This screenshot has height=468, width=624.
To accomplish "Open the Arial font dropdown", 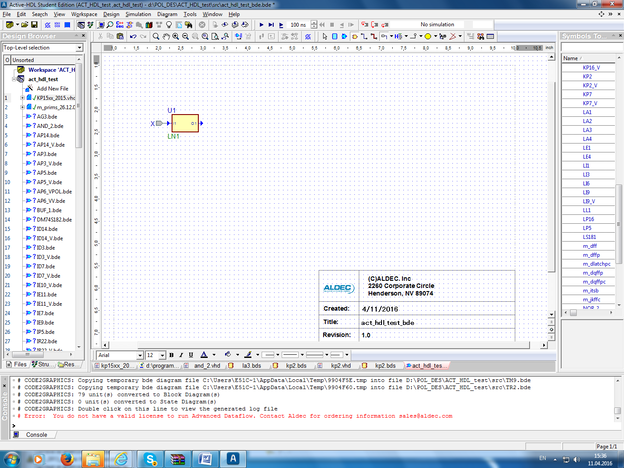I will click(138, 354).
